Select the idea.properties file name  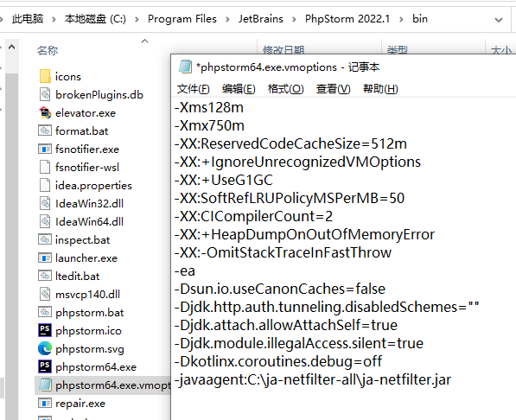(93, 186)
